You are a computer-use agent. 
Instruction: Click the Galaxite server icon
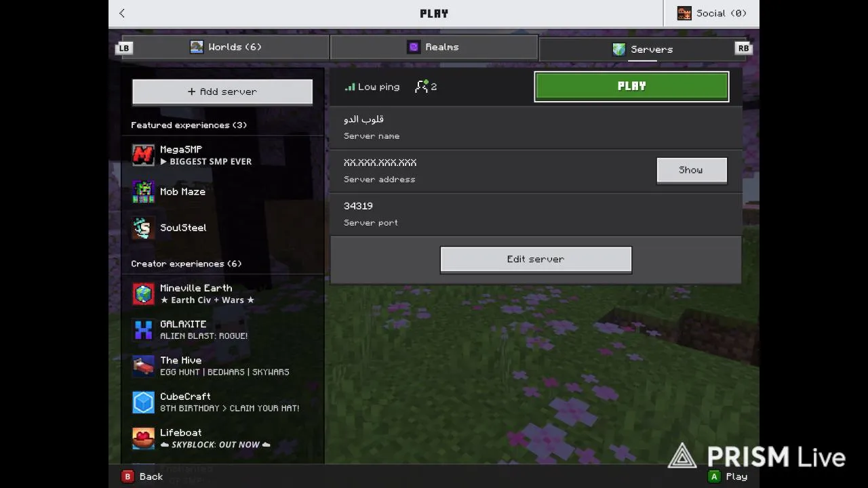click(143, 330)
